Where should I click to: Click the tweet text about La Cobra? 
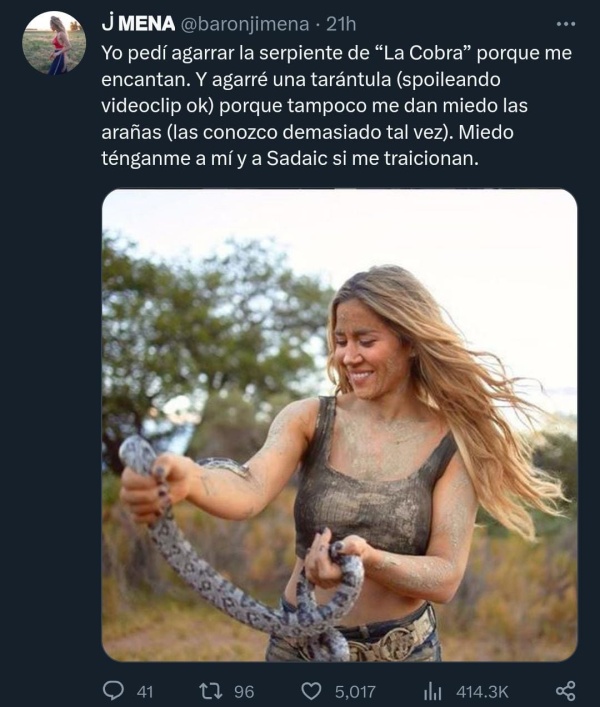pyautogui.click(x=336, y=106)
